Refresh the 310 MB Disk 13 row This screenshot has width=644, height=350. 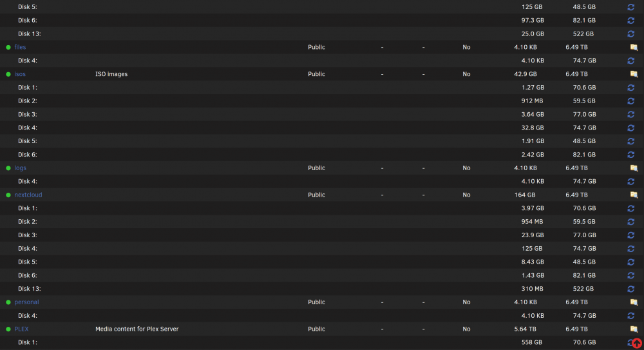(x=631, y=289)
